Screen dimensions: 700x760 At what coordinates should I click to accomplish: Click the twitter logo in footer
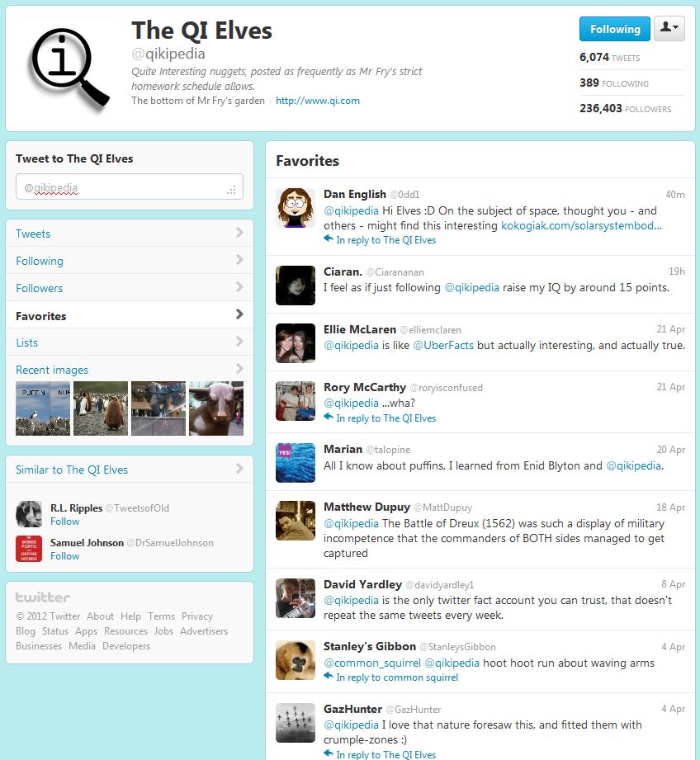pos(43,597)
